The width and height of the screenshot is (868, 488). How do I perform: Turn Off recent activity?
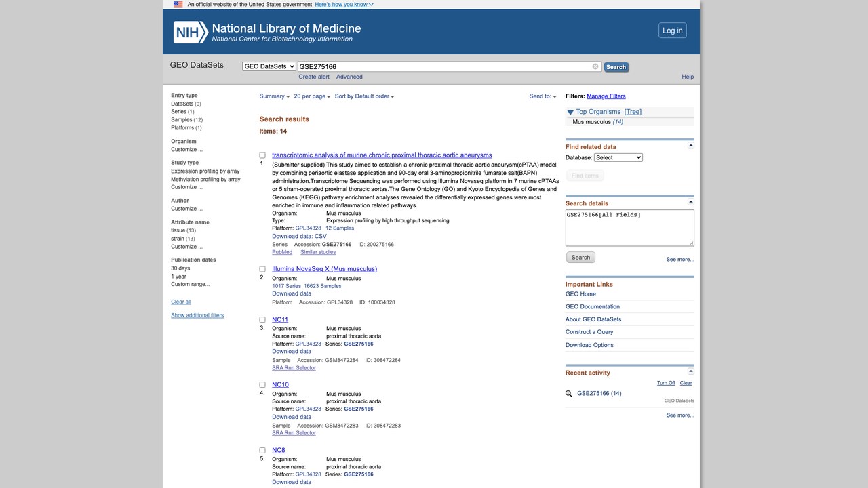[x=666, y=383]
